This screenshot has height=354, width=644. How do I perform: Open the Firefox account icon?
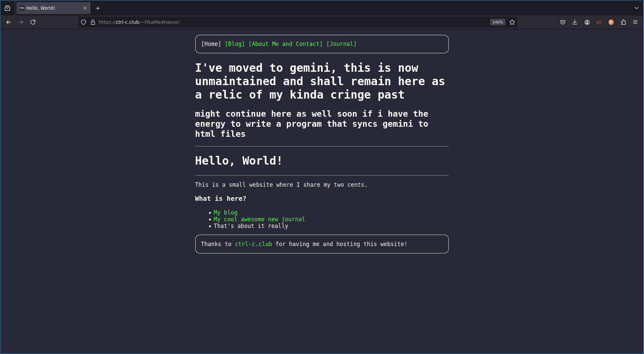point(587,22)
